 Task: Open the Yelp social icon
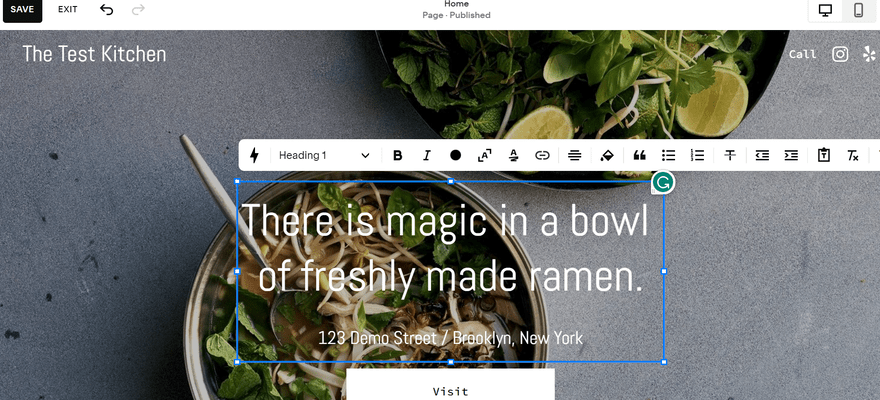tap(870, 54)
